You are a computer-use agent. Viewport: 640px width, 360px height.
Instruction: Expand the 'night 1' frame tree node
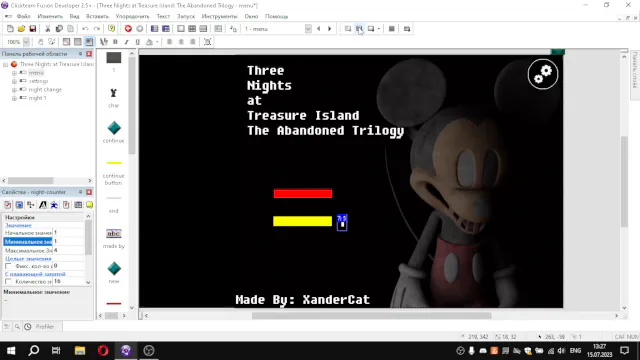(14, 98)
